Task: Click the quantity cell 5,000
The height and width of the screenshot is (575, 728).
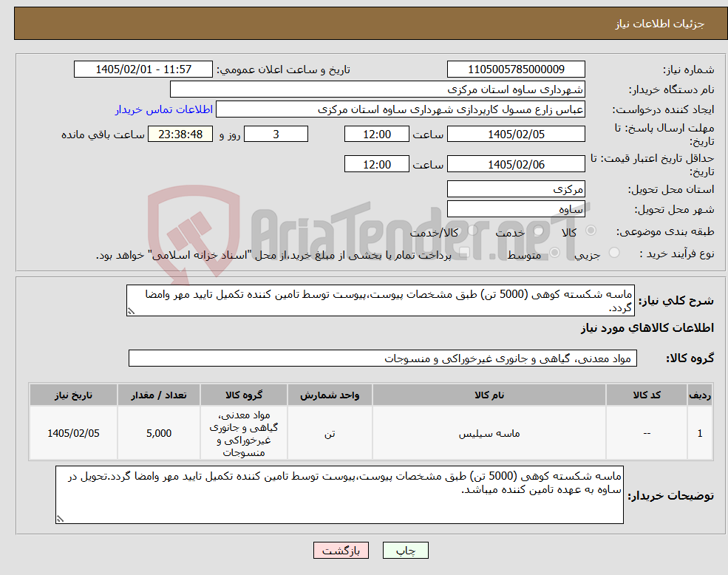Action: (x=159, y=433)
